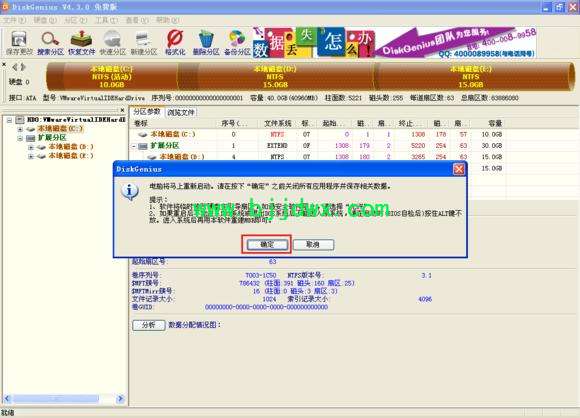Viewport: 580px width, 418px height.
Task: Select 本地磁盘 (D:) in the left tree
Action: (x=71, y=147)
